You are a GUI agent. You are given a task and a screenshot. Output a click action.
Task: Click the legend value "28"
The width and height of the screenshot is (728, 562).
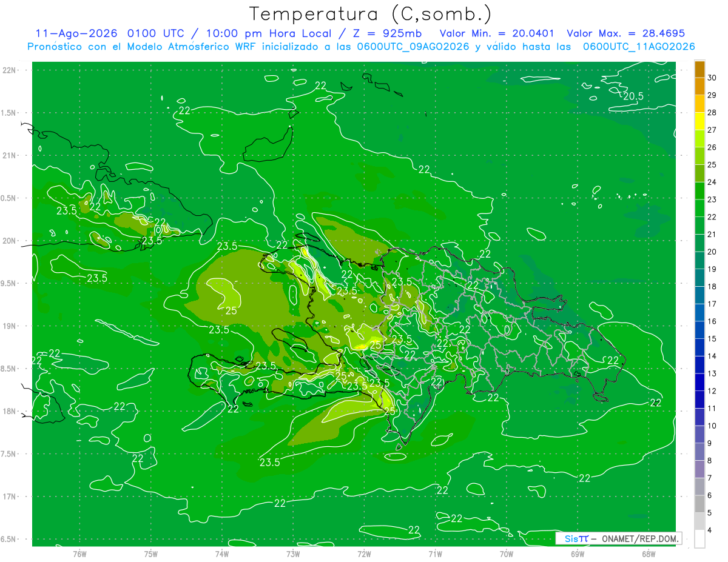[x=712, y=113]
